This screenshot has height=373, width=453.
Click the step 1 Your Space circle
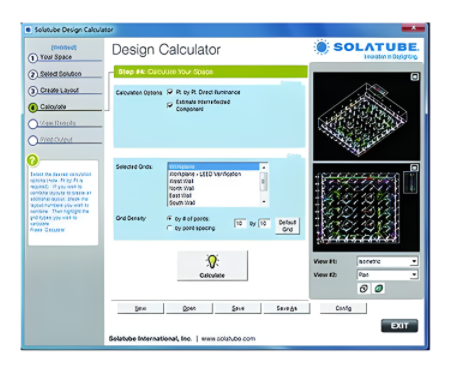pos(33,58)
